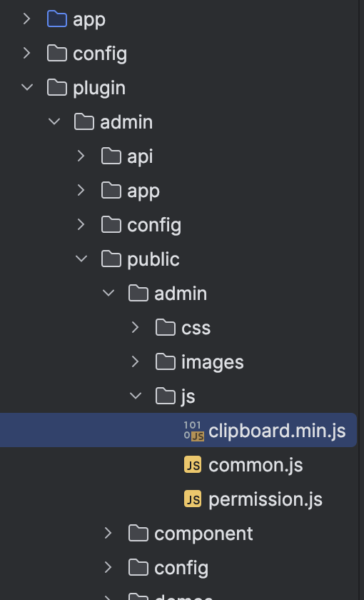The width and height of the screenshot is (364, 600).
Task: Click the JS icon next to common.js
Action: point(193,465)
